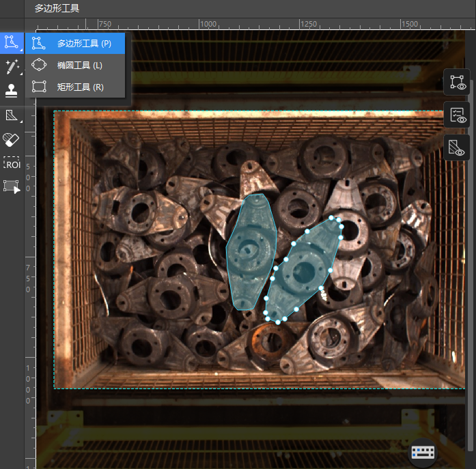476x469 pixels.
Task: Choose the selection arrow tool
Action: (11, 186)
